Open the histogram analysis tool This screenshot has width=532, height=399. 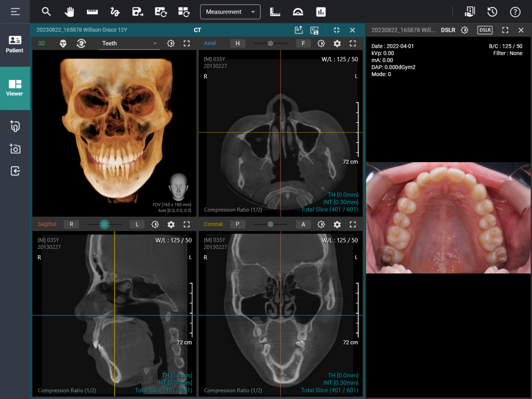(x=321, y=11)
